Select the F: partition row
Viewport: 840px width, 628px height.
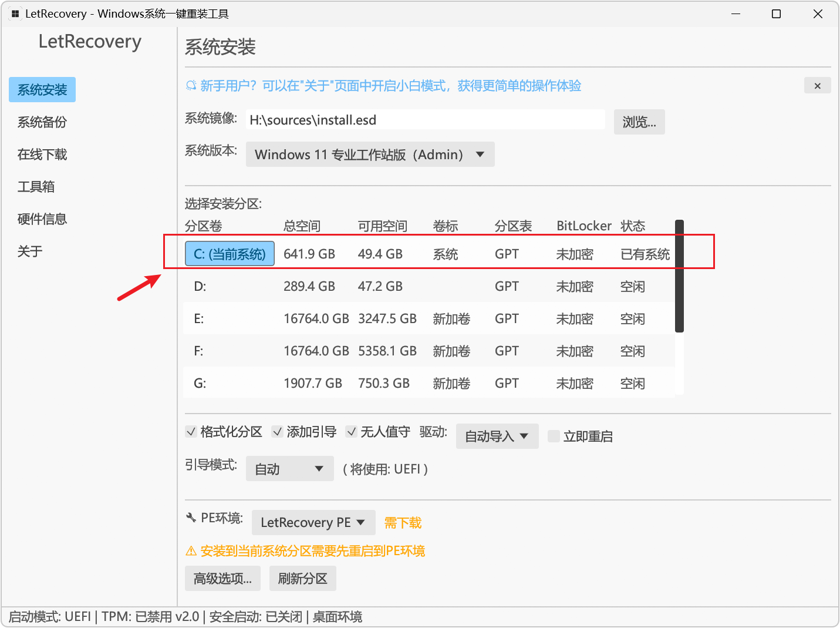[x=430, y=351]
